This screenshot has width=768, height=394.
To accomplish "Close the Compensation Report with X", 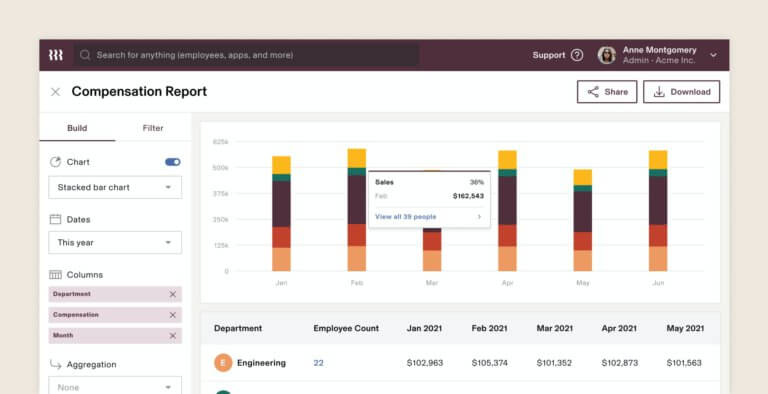I will click(x=55, y=92).
